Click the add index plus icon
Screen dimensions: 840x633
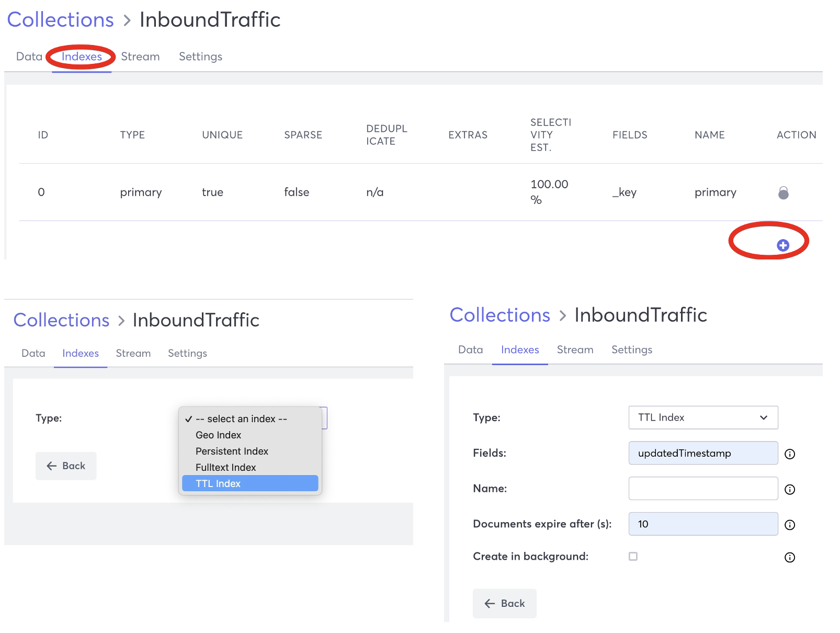click(782, 245)
